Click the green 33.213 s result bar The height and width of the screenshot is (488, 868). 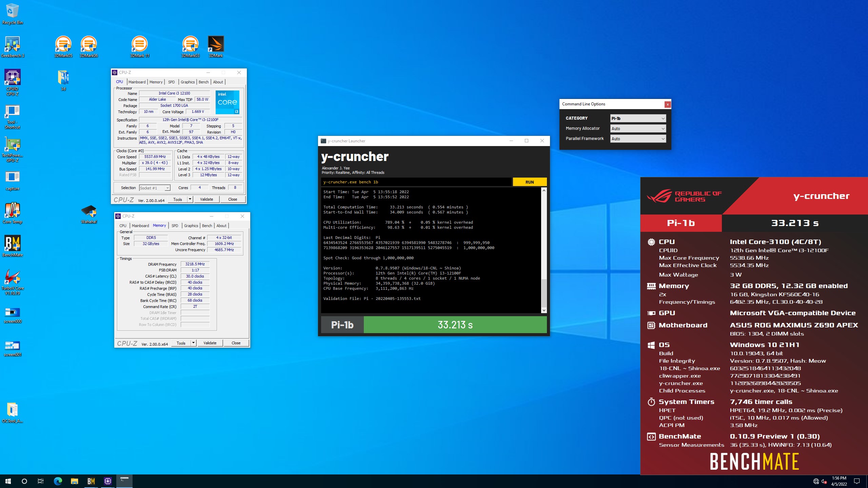[x=455, y=325]
